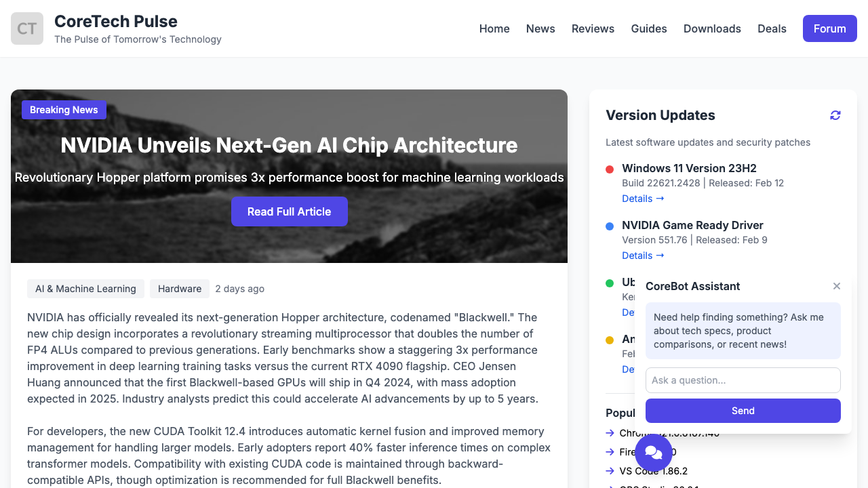Viewport: 868px width, 488px height.
Task: Click the arrow beside VS Code 1.86.2
Action: point(610,471)
